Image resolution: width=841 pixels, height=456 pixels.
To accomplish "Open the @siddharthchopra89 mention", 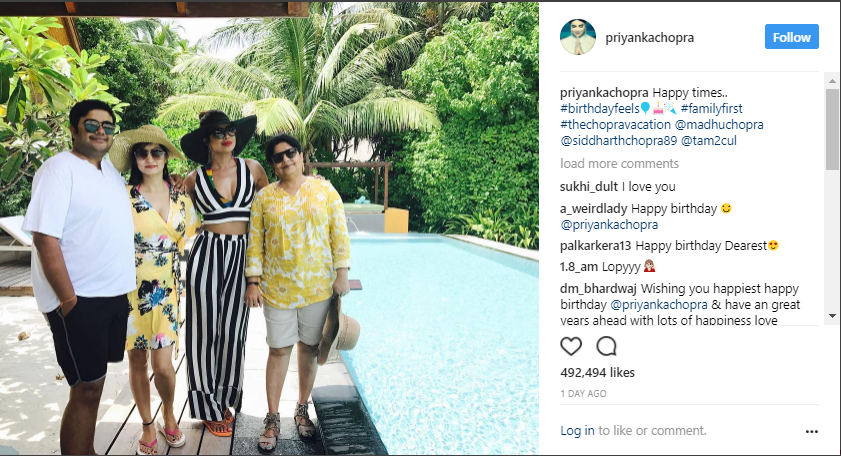I will point(618,141).
